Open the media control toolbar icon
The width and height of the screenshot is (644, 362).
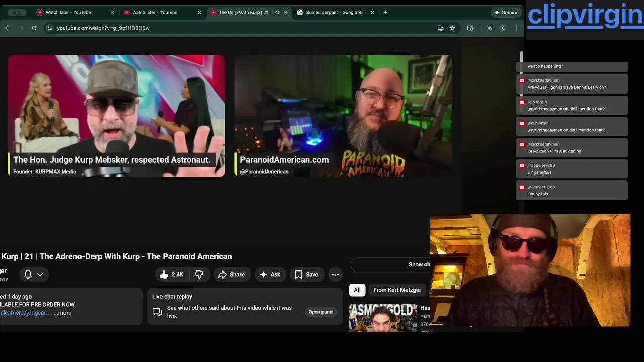[490, 28]
